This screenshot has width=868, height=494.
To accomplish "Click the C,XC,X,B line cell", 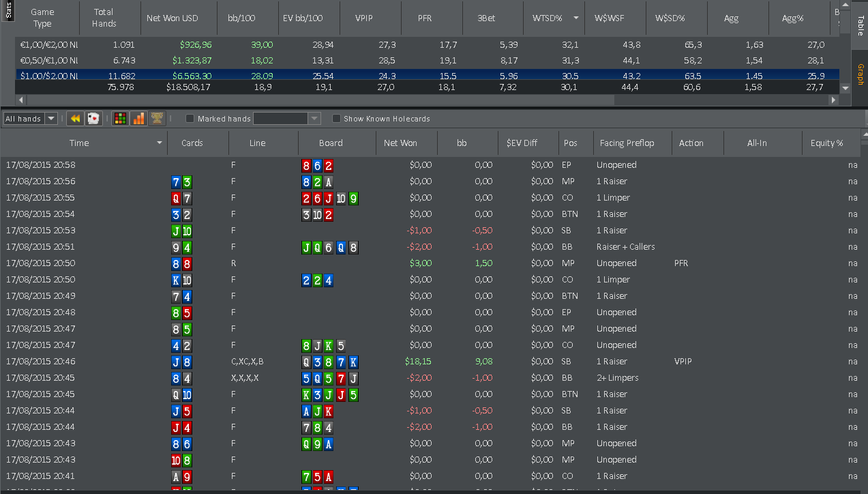I will (x=247, y=362).
